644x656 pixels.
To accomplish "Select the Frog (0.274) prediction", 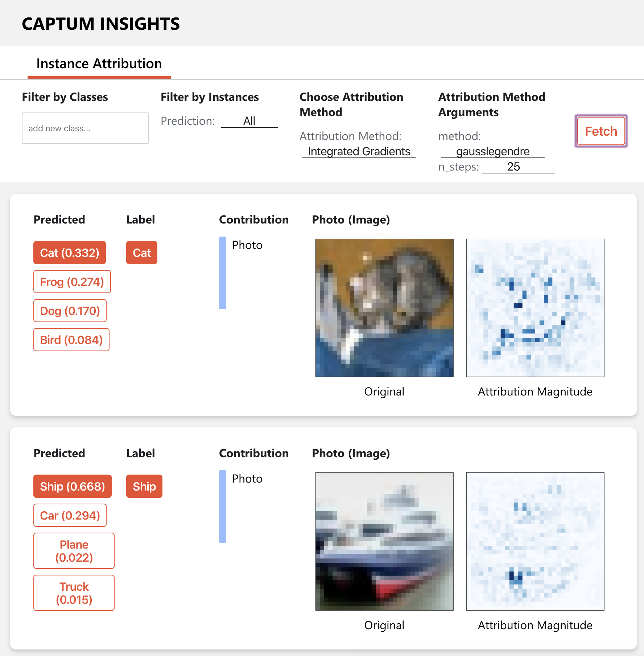I will 72,282.
